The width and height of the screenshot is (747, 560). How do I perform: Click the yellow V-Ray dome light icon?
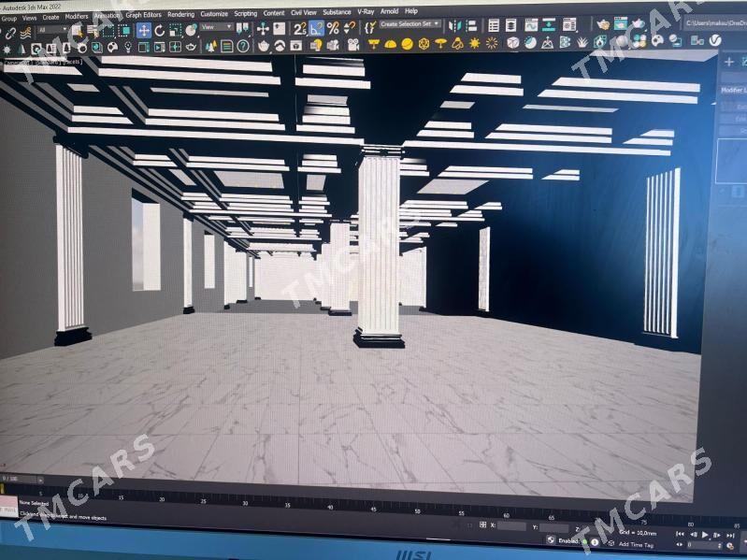coord(390,45)
